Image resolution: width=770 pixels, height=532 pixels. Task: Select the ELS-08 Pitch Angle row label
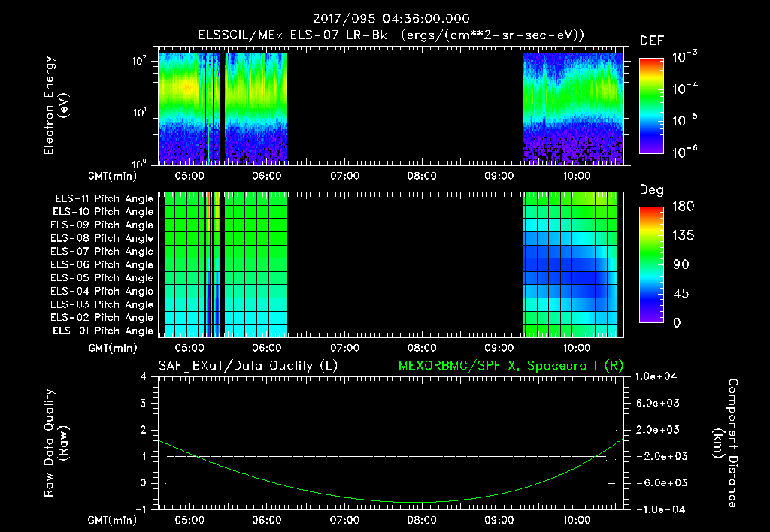click(102, 238)
